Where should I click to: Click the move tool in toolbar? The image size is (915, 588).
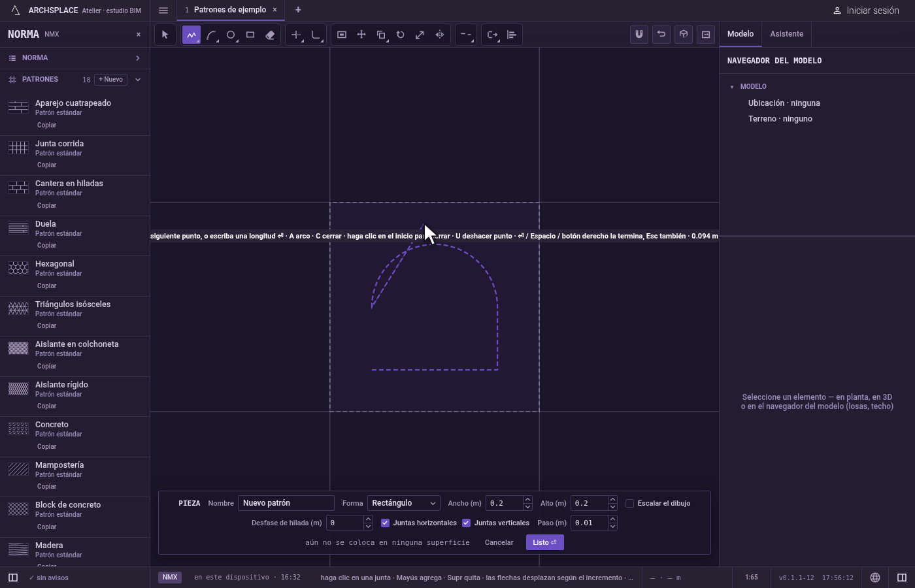[361, 35]
